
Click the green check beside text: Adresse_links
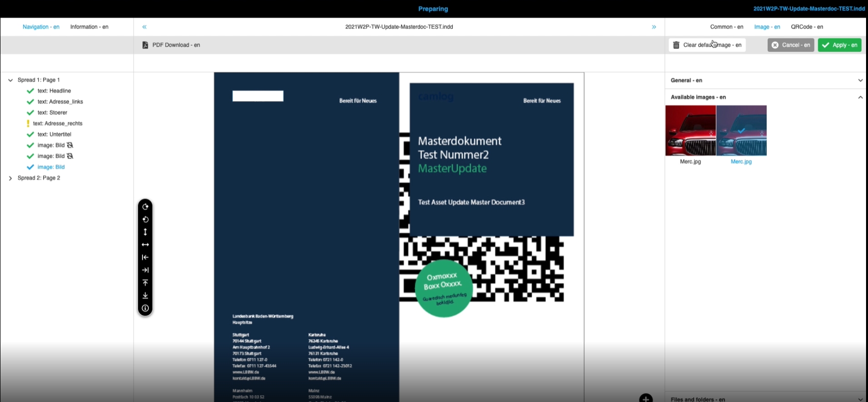point(30,102)
